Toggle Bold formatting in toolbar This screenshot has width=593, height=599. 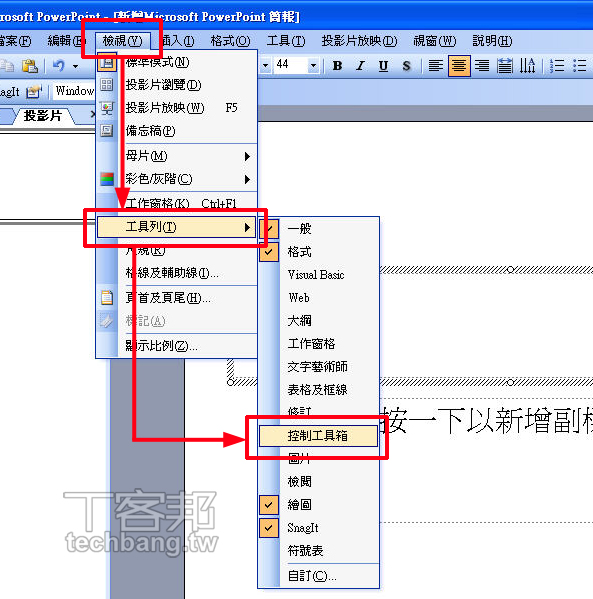337,66
